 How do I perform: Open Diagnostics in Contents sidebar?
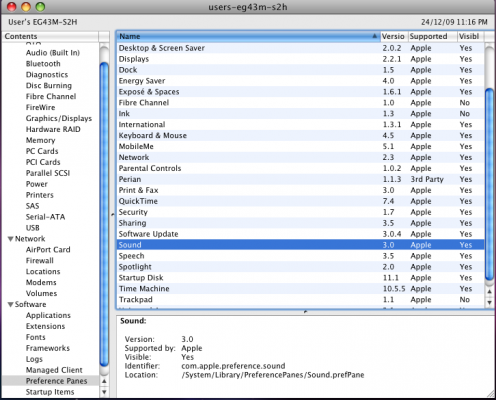[47, 75]
